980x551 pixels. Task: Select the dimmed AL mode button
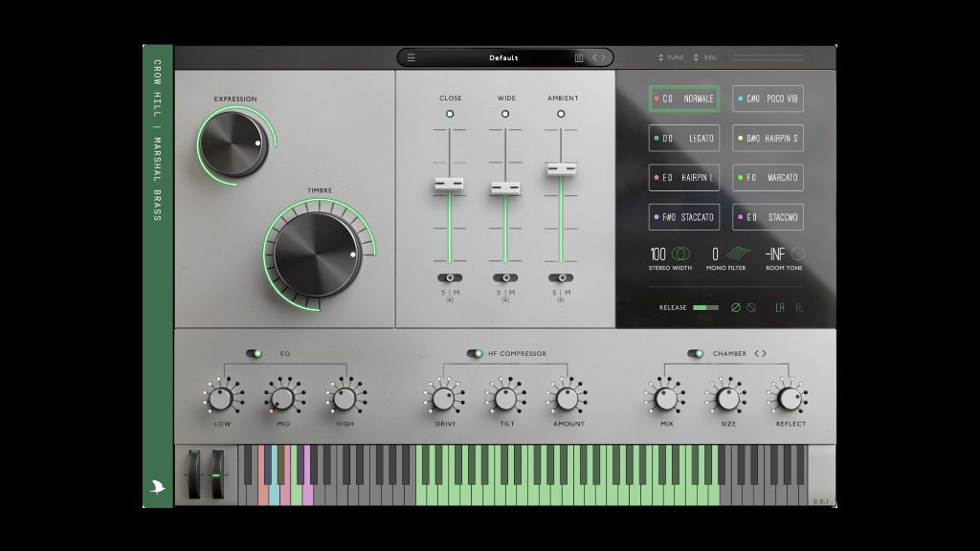tap(799, 307)
